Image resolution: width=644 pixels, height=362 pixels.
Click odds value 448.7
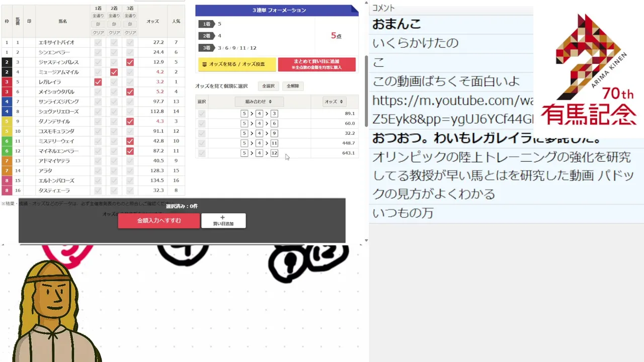[348, 143]
